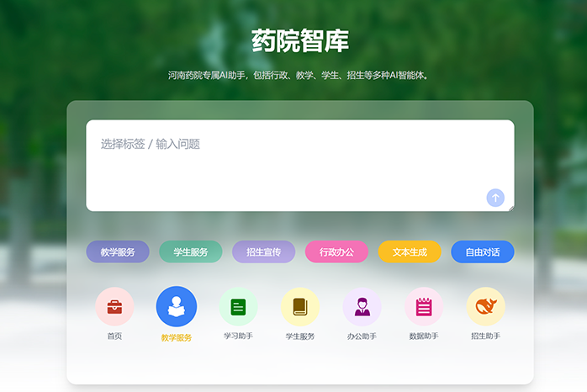587x392 pixels.
Task: Click the 办公助手 text label
Action: tap(362, 336)
